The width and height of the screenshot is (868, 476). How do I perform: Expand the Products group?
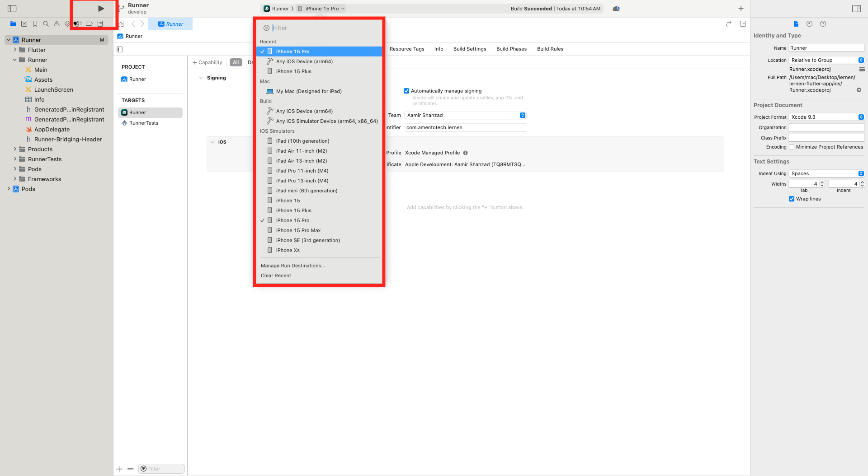(x=15, y=149)
